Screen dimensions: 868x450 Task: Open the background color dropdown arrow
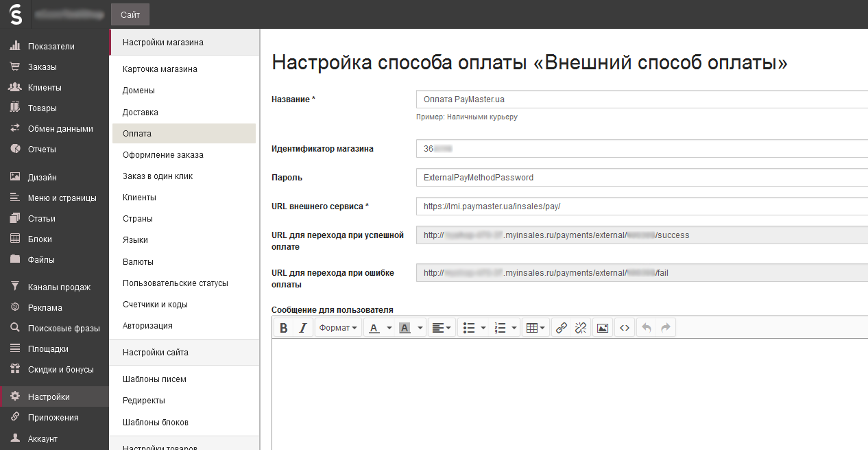(420, 328)
